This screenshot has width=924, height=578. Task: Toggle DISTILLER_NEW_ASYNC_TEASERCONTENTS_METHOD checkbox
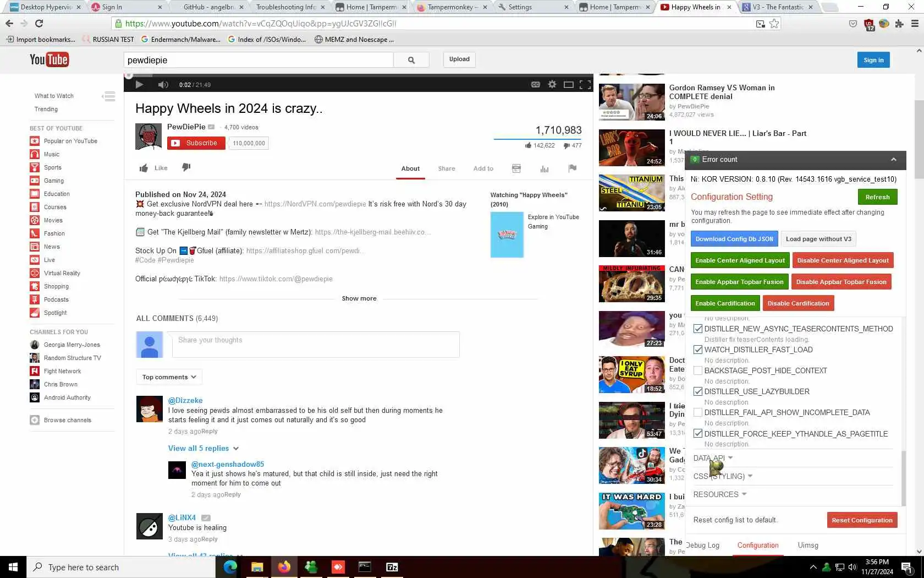click(x=698, y=329)
